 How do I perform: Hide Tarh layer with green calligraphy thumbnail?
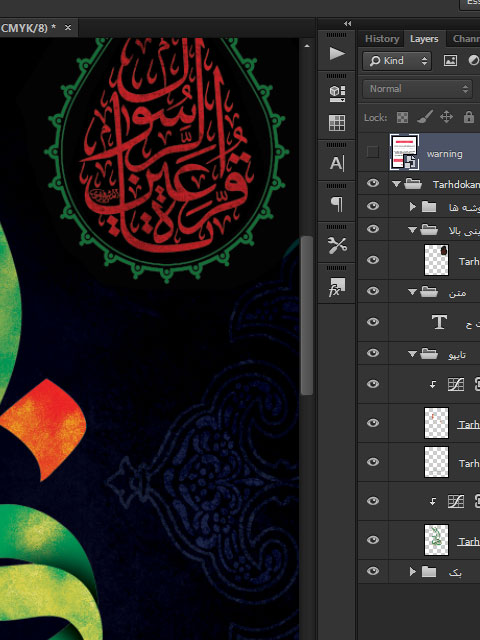click(373, 540)
